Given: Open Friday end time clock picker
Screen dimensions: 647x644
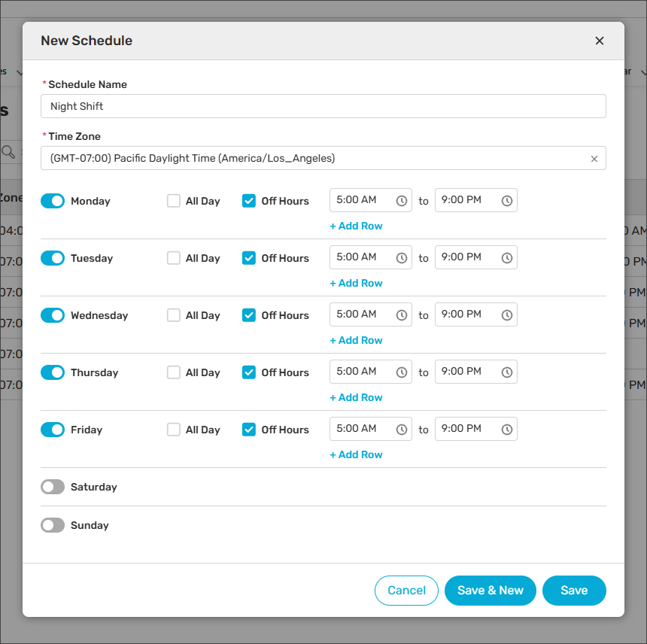Looking at the screenshot, I should (x=507, y=430).
